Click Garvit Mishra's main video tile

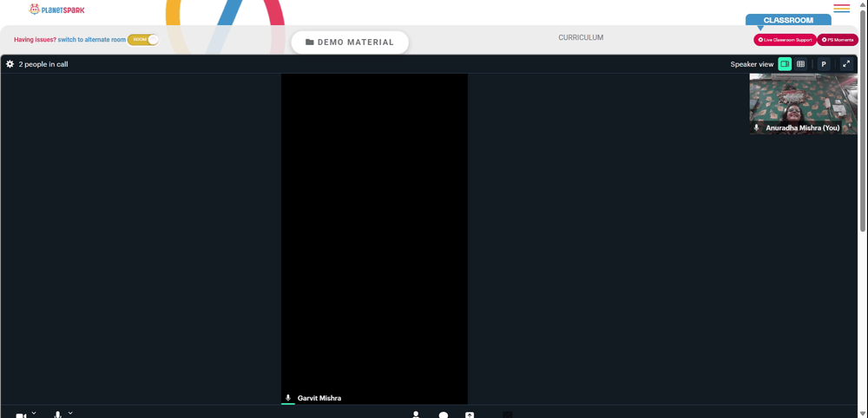point(374,238)
